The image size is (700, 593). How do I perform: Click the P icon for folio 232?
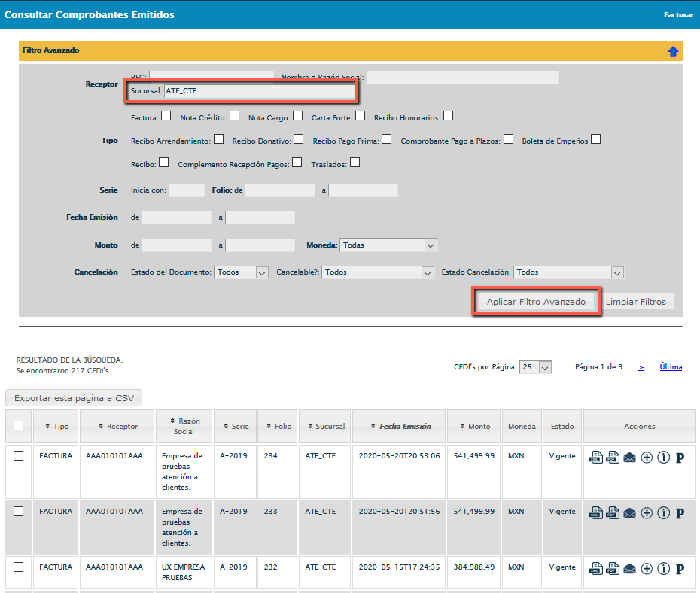[680, 569]
